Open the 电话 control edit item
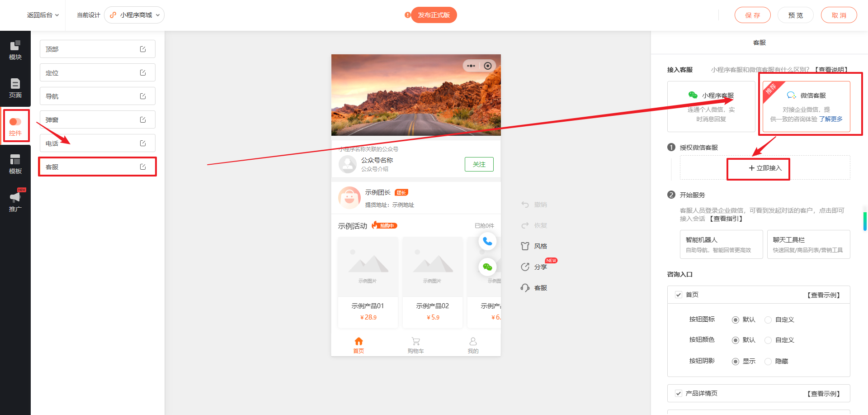Screen dimensions: 868x415 (x=98, y=143)
